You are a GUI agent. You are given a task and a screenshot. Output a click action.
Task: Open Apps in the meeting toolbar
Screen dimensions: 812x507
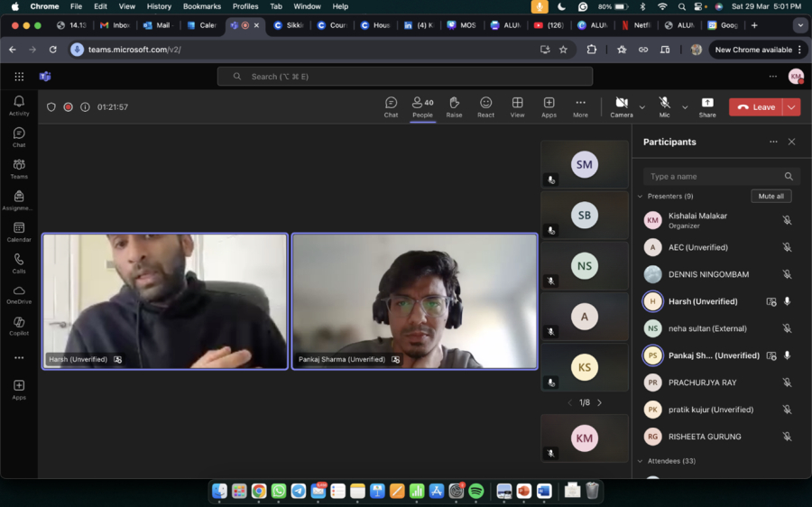click(x=549, y=107)
